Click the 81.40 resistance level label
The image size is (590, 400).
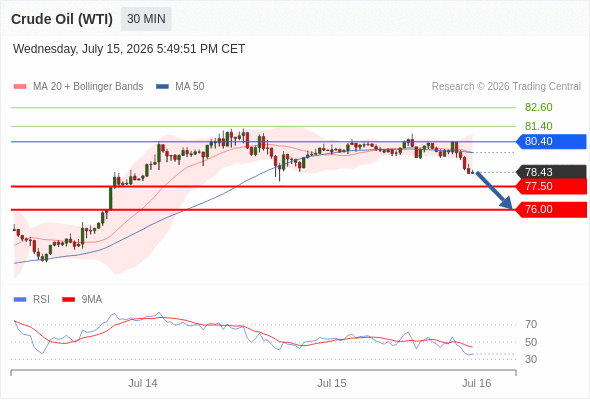tap(538, 126)
